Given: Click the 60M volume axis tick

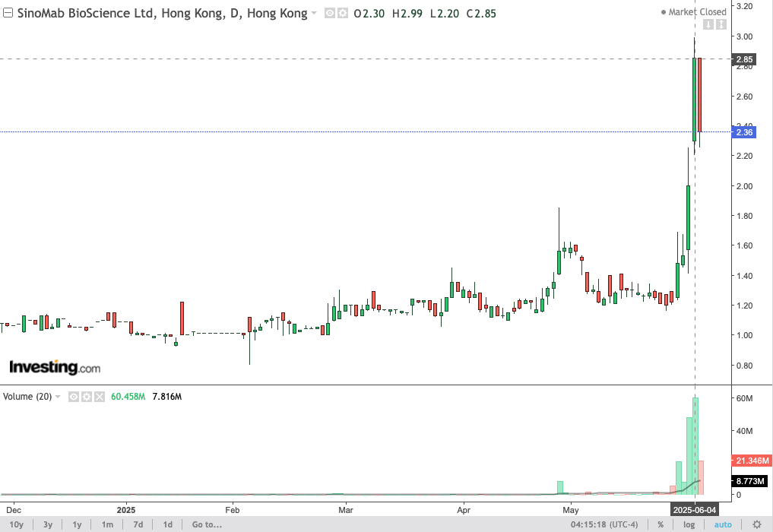Looking at the screenshot, I should pos(744,398).
